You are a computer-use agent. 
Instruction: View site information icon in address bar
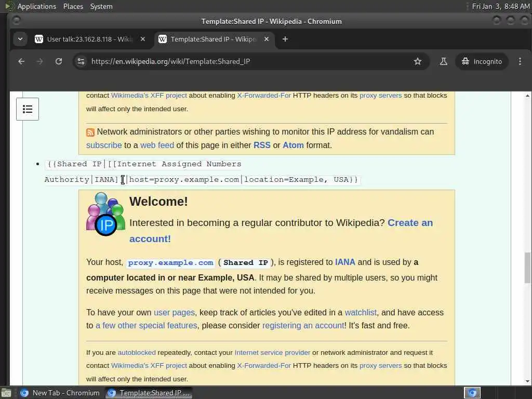click(81, 61)
